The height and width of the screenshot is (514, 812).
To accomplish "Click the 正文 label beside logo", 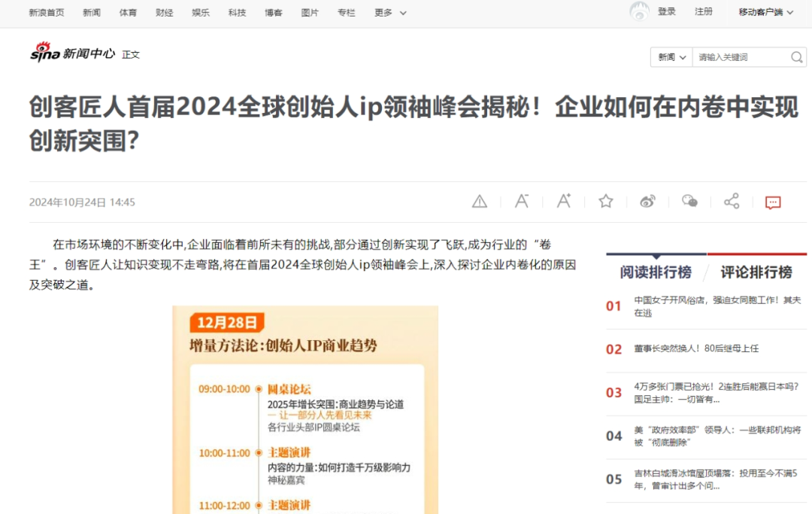I will click(x=131, y=54).
